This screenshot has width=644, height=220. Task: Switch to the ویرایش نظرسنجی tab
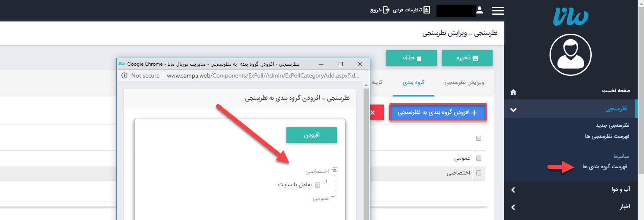(x=464, y=83)
